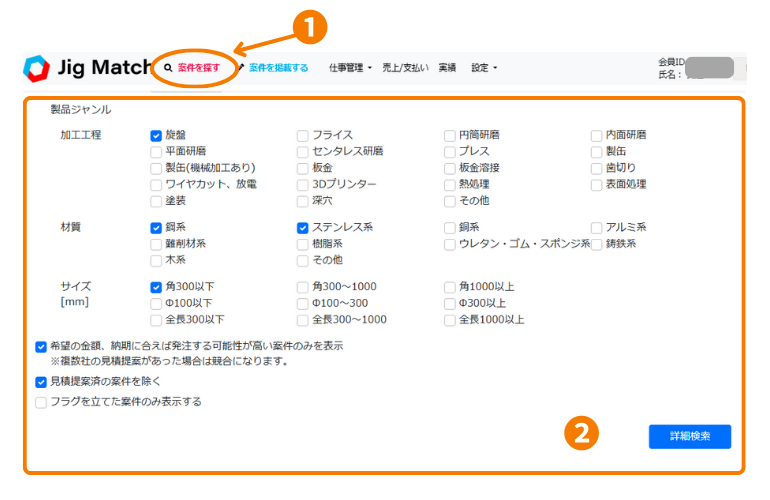Viewport: 770px width, 500px height.
Task: Check the ワイヤカット、放電 checkbox
Action: click(x=156, y=185)
